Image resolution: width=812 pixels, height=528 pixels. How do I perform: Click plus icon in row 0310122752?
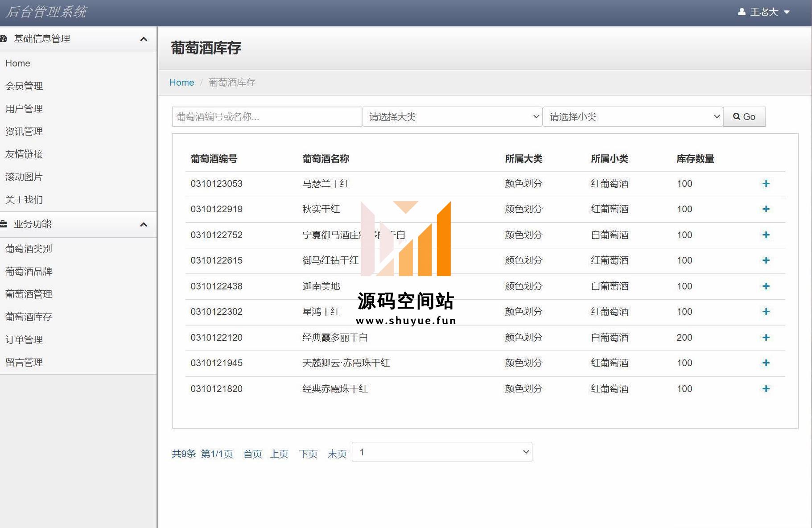click(x=766, y=235)
